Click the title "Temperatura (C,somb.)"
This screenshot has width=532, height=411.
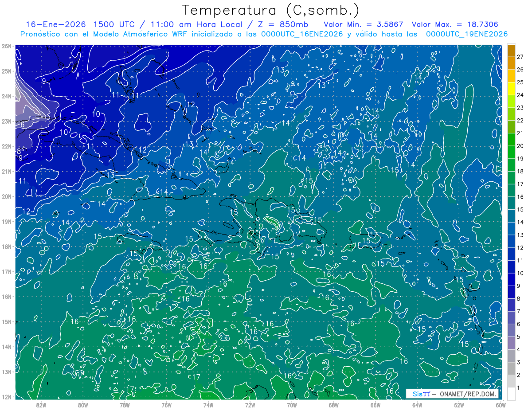coord(271,11)
